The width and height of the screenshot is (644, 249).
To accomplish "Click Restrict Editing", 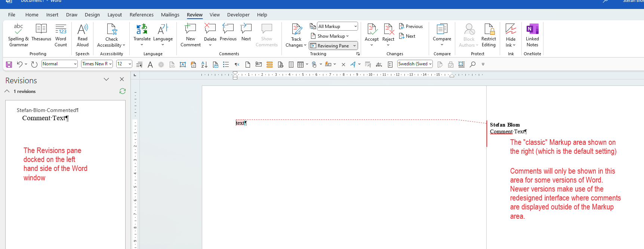I will 489,35.
